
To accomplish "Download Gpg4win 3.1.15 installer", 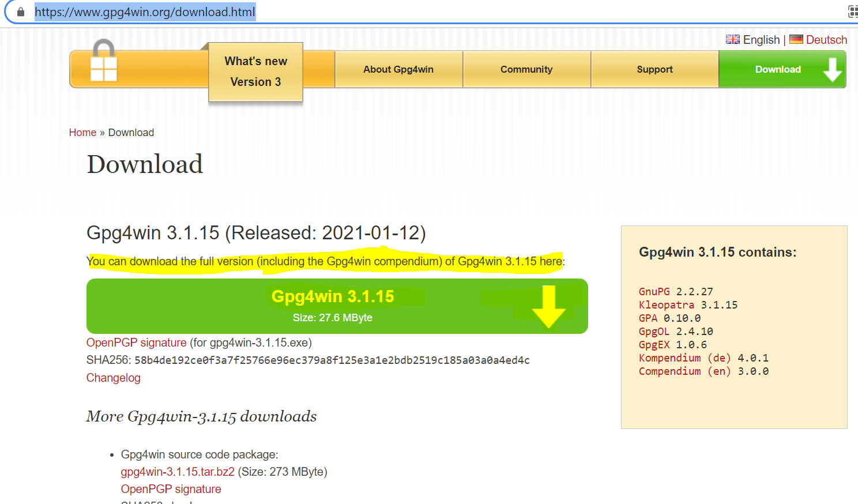I will 333,306.
